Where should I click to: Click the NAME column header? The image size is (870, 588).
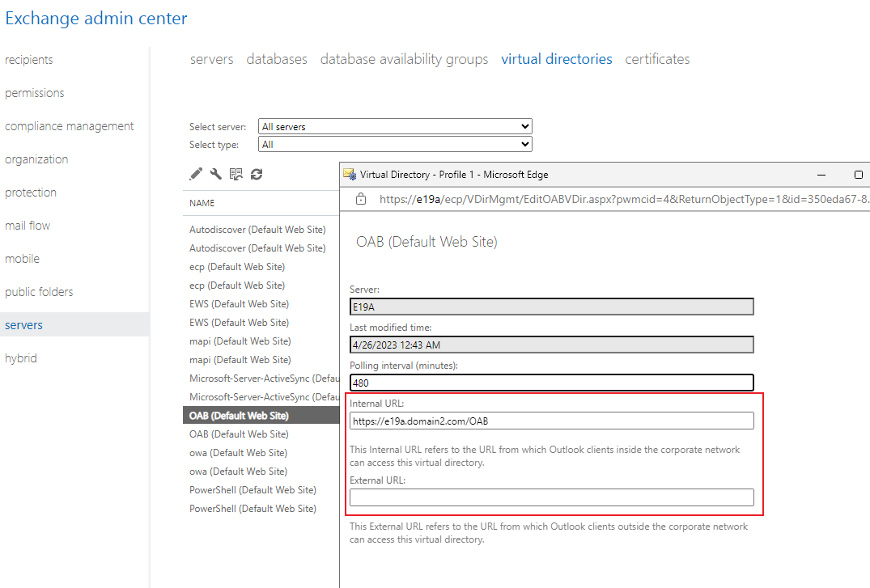[x=202, y=203]
